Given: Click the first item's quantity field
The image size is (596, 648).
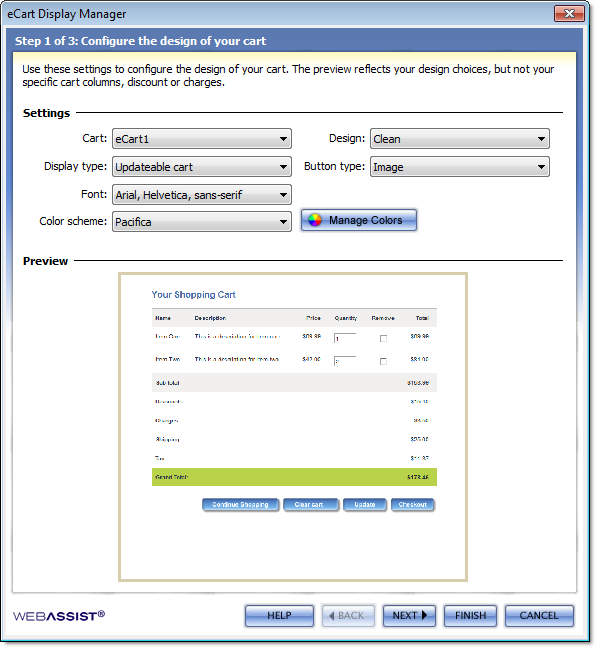Looking at the screenshot, I should (x=345, y=338).
